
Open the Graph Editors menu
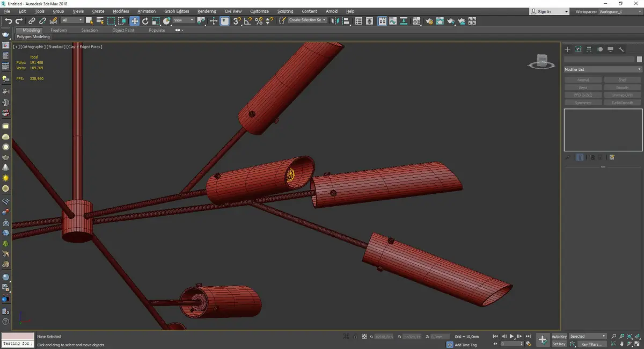(x=177, y=11)
